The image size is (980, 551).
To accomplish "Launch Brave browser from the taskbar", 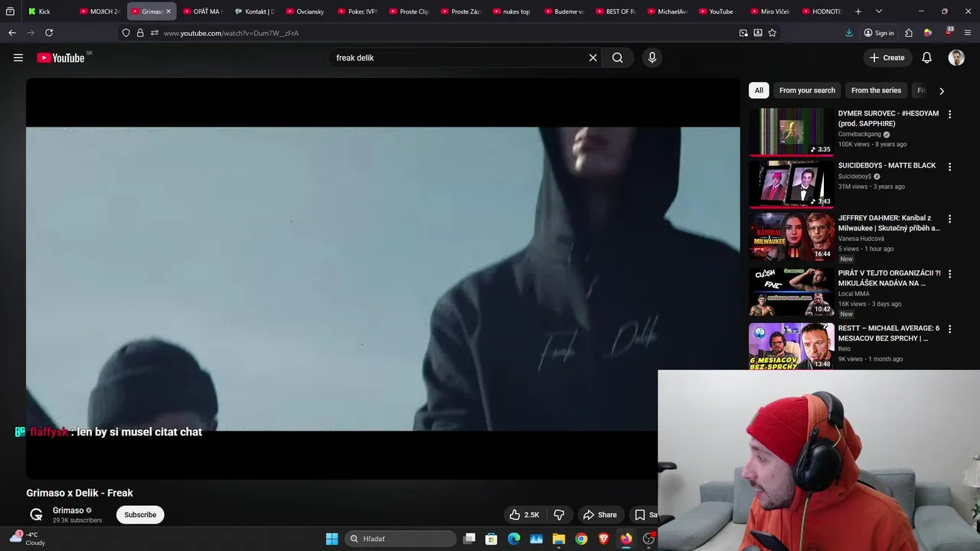I will 603,539.
